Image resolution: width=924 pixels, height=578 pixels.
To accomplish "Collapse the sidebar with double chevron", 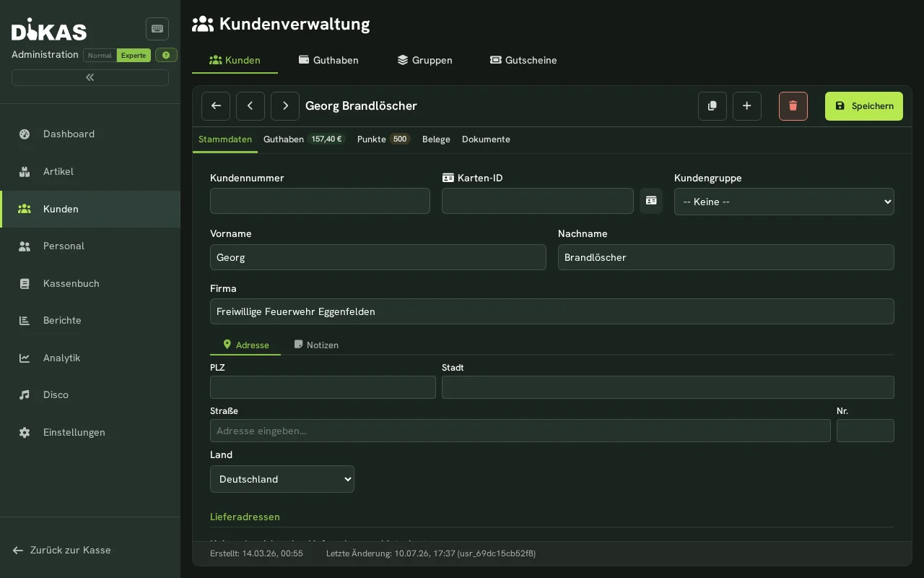I will [x=90, y=77].
